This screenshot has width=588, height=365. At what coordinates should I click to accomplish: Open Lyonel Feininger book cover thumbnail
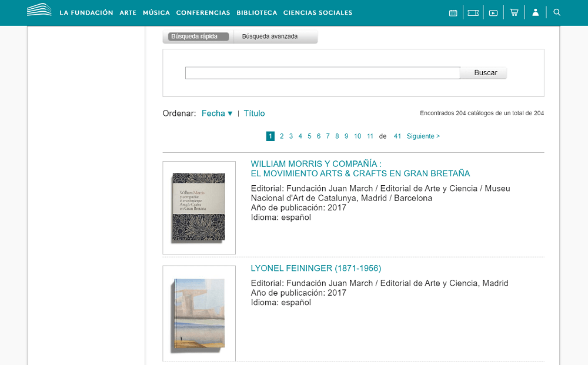[x=199, y=313]
